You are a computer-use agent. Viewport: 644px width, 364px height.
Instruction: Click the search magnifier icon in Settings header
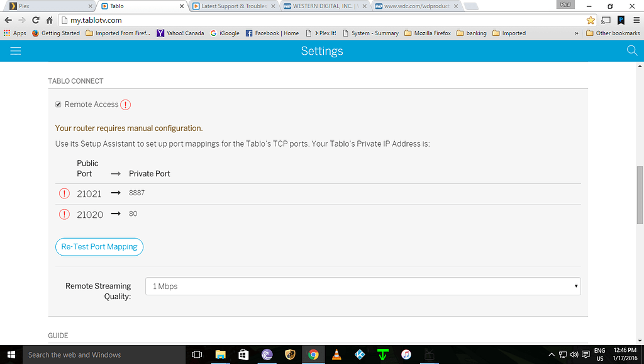click(632, 50)
